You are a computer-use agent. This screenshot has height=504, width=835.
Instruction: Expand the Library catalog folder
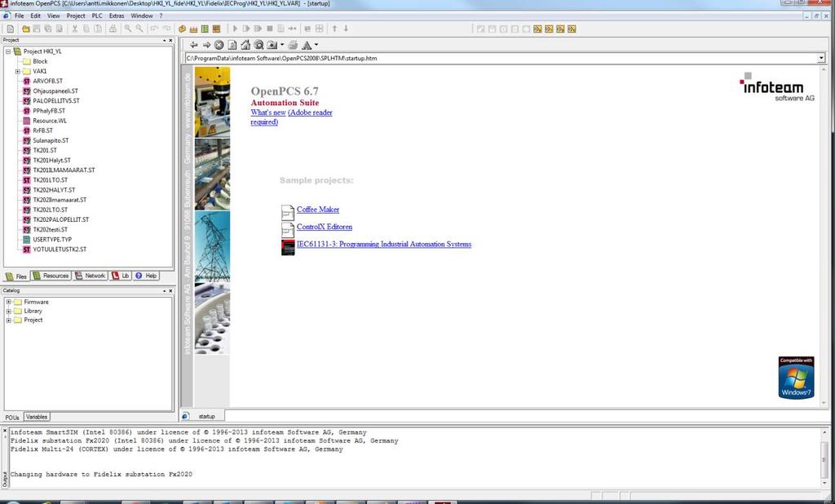pyautogui.click(x=8, y=312)
